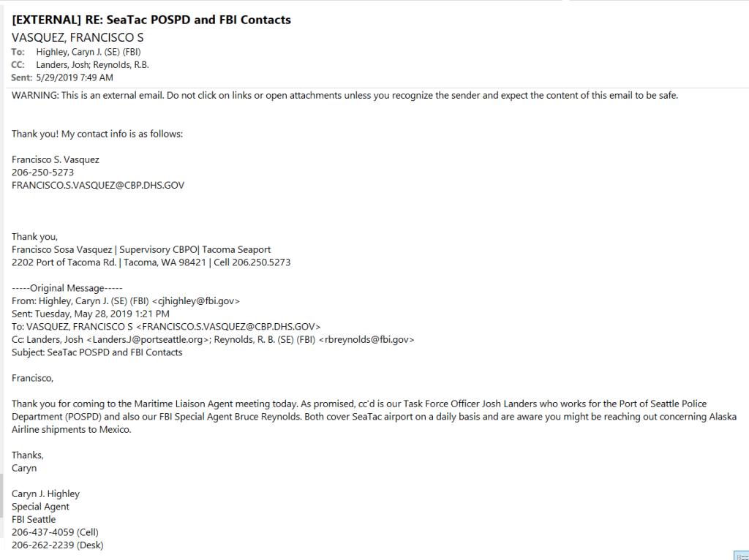749x560 pixels.
Task: Click the email subject heading
Action: click(x=151, y=20)
